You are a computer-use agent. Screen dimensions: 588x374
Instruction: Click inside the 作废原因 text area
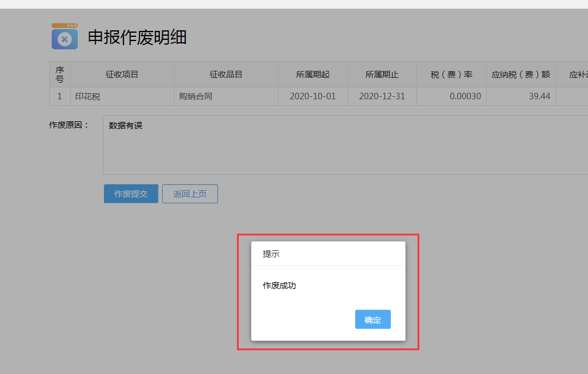344,145
